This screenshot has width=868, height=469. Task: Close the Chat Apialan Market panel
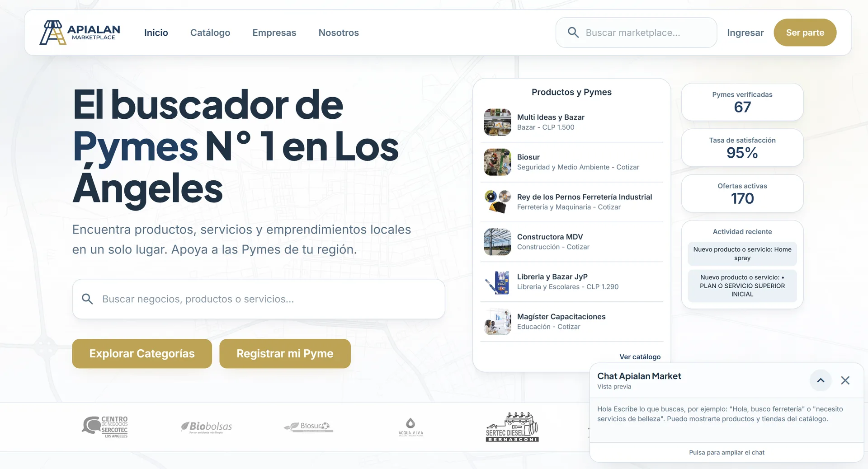845,380
